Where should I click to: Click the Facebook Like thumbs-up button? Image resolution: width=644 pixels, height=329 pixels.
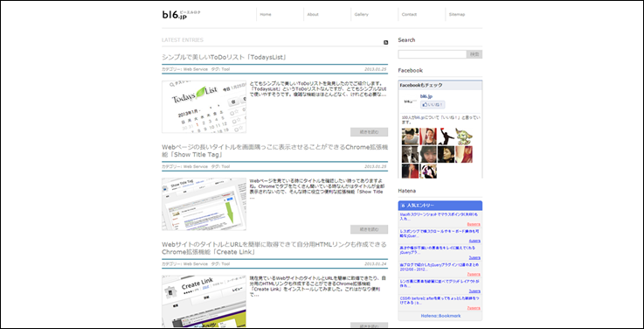(432, 104)
